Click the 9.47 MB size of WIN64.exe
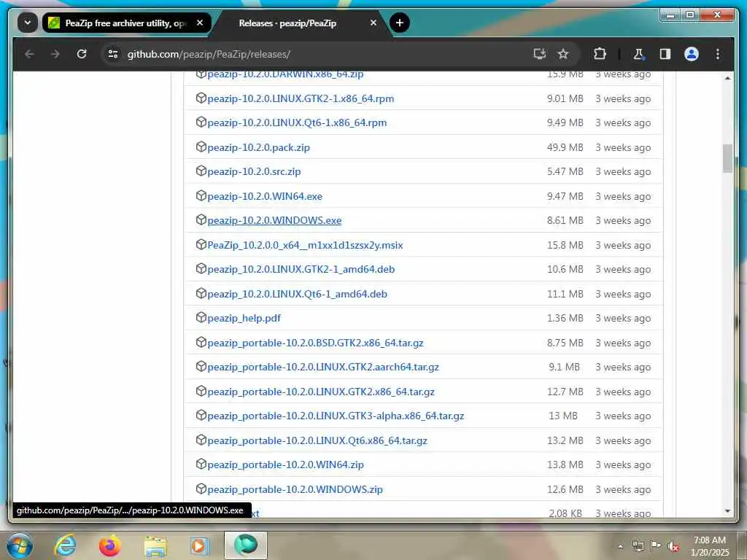 565,196
